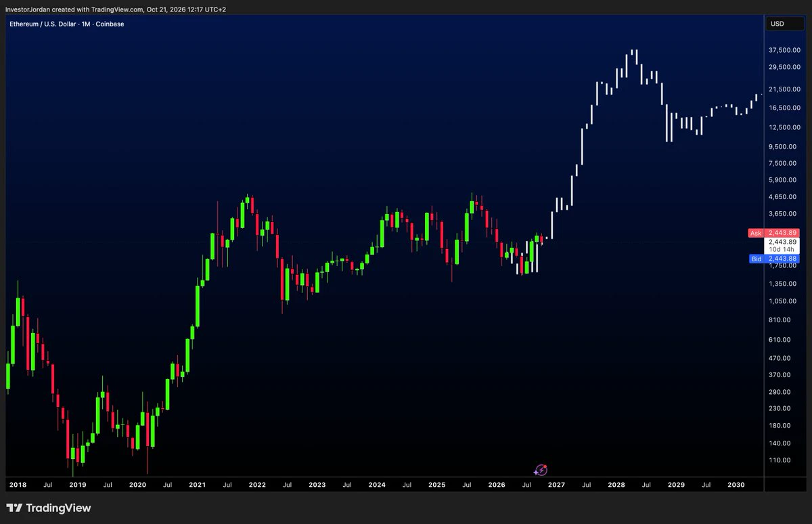Click the 12,500.00 price axis label
The image size is (812, 524).
pyautogui.click(x=784, y=127)
